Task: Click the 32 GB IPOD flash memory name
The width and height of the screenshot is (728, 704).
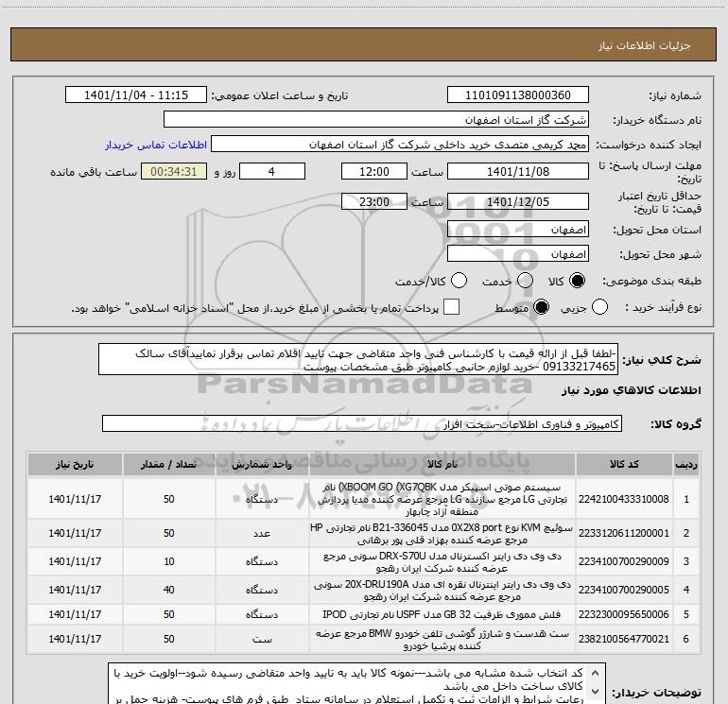Action: tap(442, 614)
